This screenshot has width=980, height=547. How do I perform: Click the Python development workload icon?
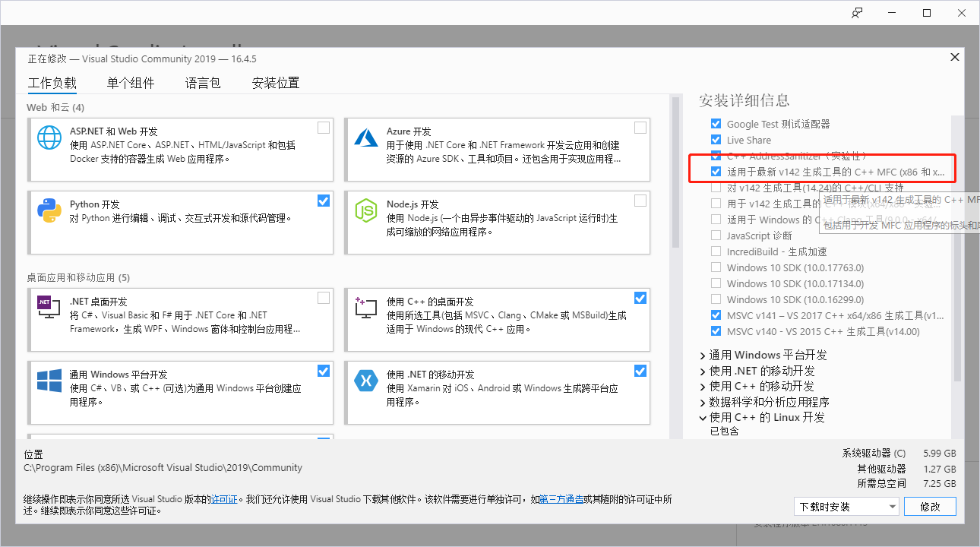49,210
